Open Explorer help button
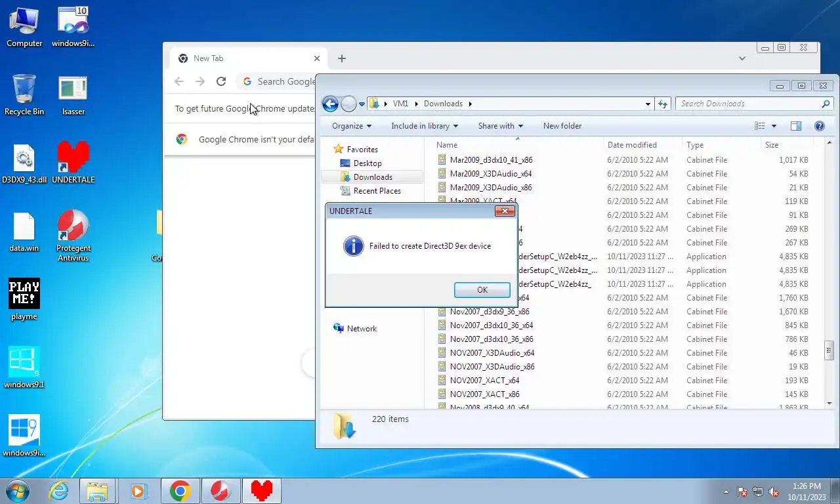The height and width of the screenshot is (504, 840). click(x=819, y=126)
